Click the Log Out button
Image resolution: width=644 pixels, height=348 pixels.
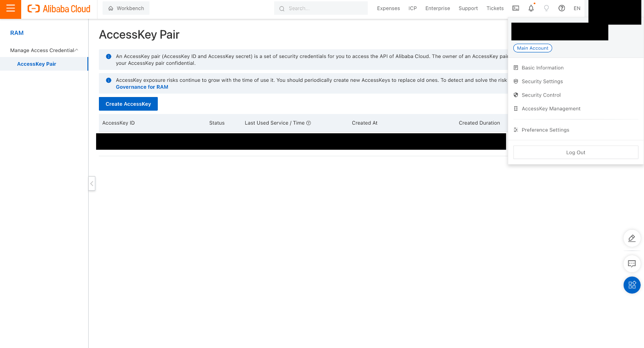coord(575,152)
